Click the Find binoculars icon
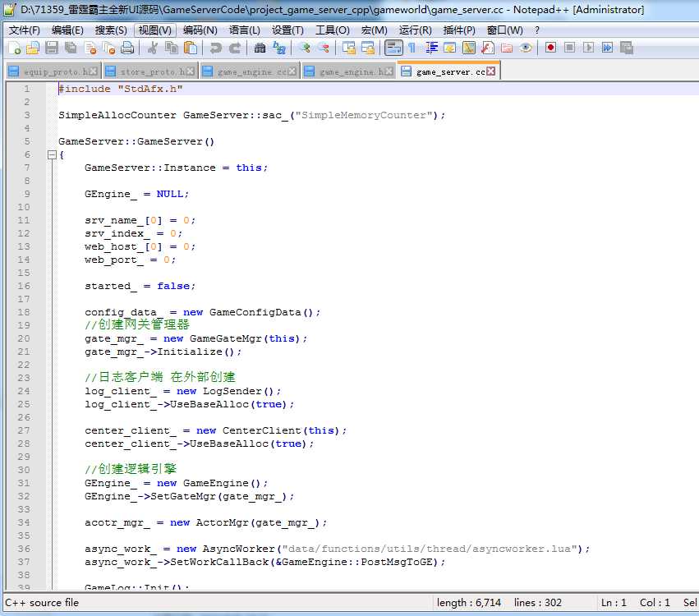 pyautogui.click(x=260, y=48)
